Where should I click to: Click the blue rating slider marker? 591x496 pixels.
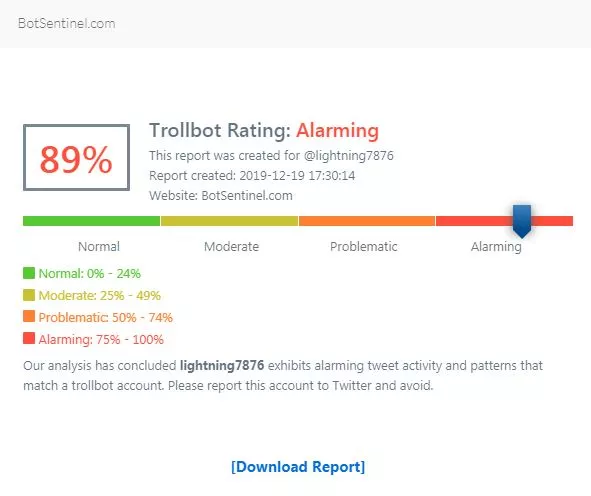point(522,221)
